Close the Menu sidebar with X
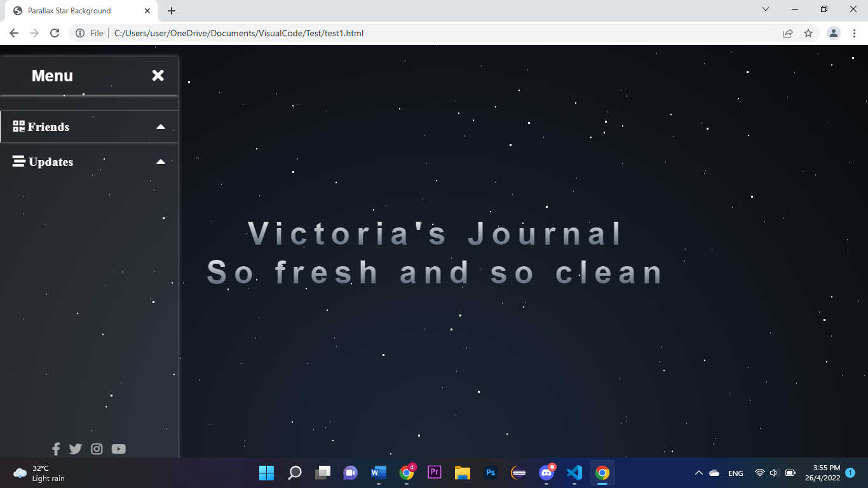This screenshot has height=488, width=868. [158, 76]
